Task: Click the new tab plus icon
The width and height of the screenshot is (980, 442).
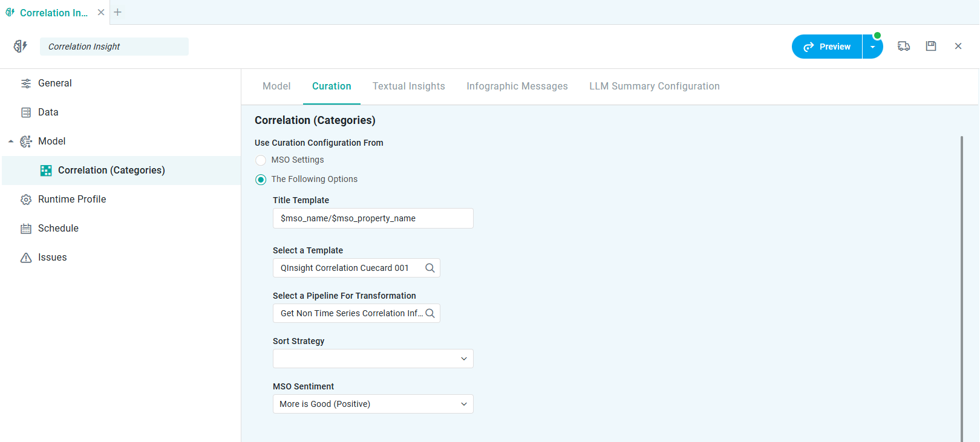Action: coord(118,12)
